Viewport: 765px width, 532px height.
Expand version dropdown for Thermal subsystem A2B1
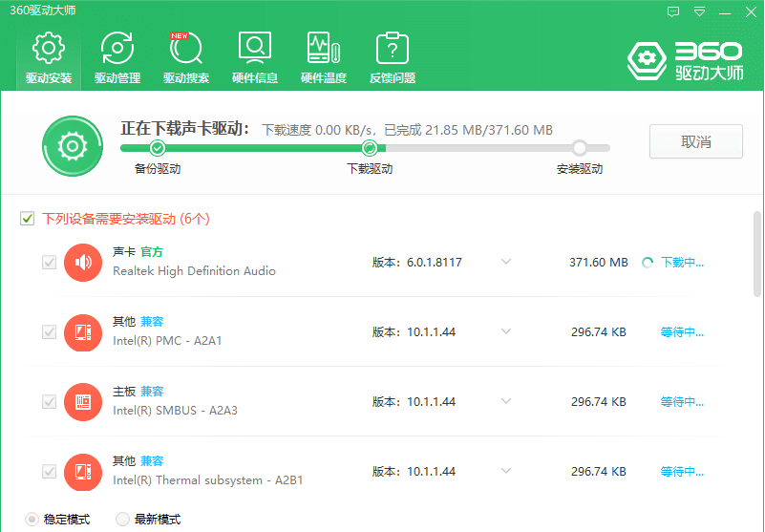(x=506, y=472)
